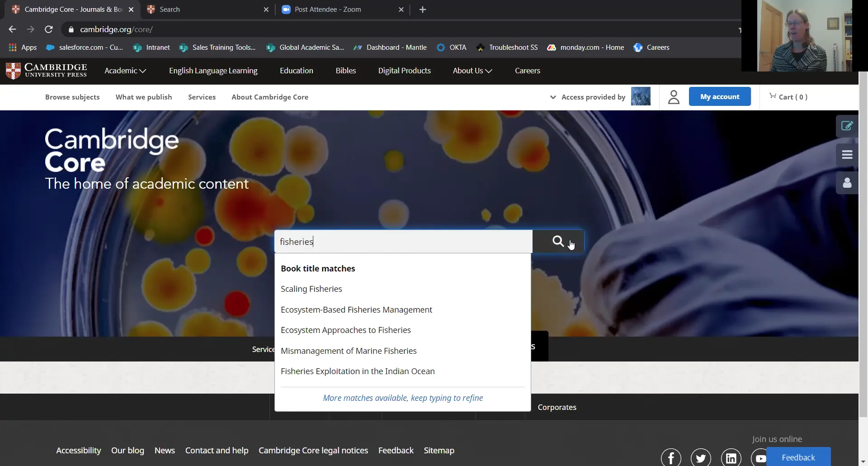
Task: Open the Careers bookmark
Action: 651,48
